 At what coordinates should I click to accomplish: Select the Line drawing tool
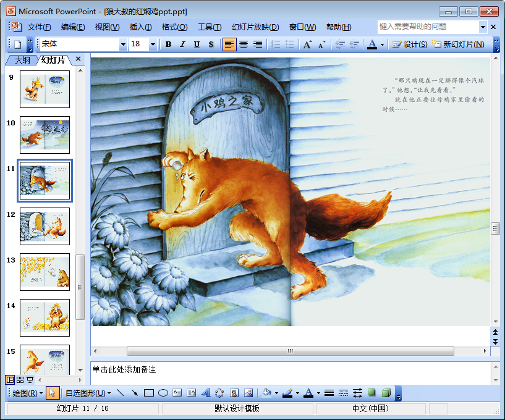click(x=120, y=393)
